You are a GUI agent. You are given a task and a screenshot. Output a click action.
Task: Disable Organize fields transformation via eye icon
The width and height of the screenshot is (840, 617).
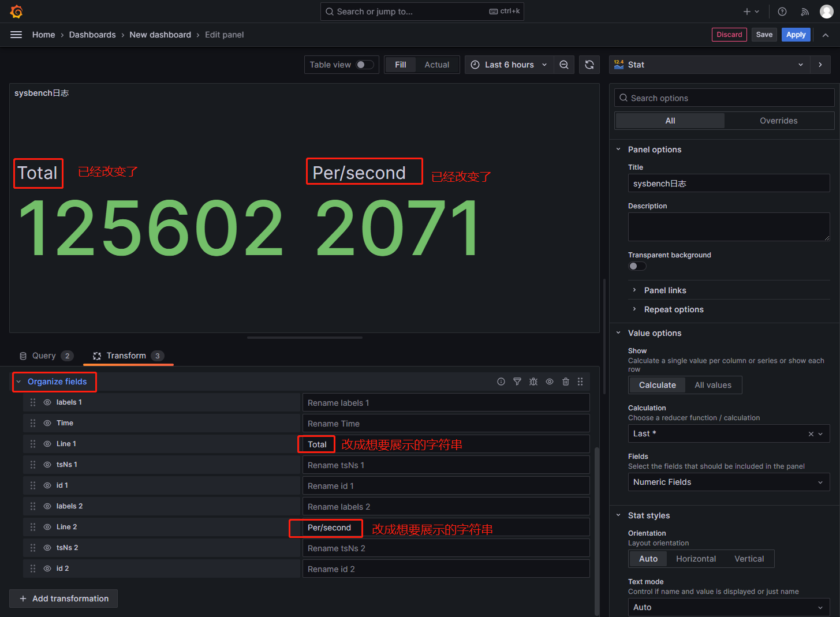click(550, 382)
